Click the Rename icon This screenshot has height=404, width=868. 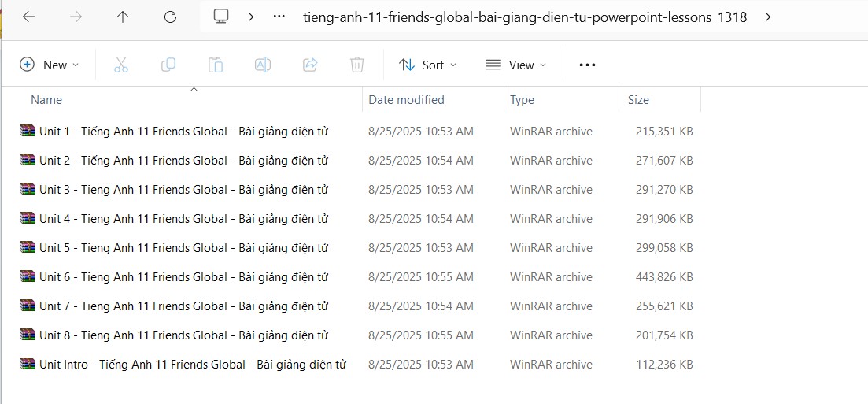[x=262, y=65]
